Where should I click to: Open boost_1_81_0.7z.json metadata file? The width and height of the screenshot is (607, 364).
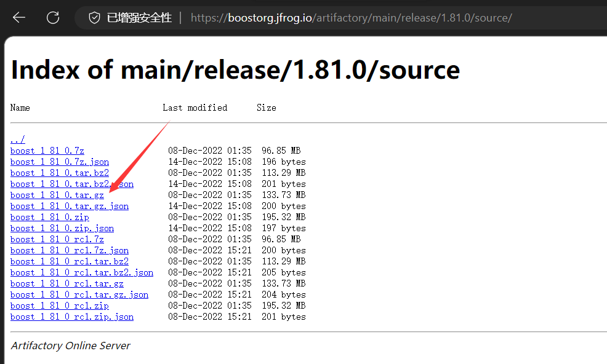tap(59, 161)
